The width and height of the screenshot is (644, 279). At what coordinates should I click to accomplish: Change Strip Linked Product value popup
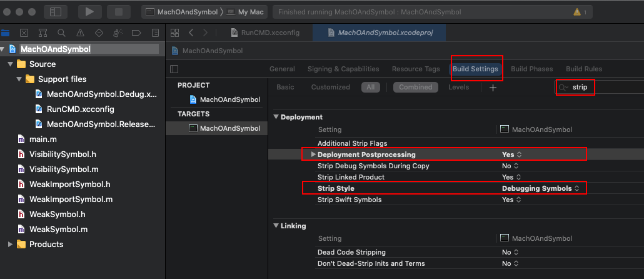511,177
